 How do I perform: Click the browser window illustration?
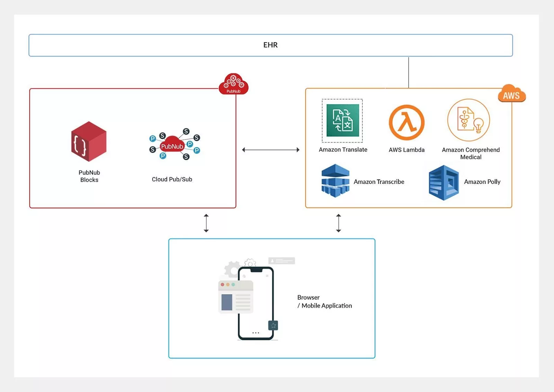(235, 297)
